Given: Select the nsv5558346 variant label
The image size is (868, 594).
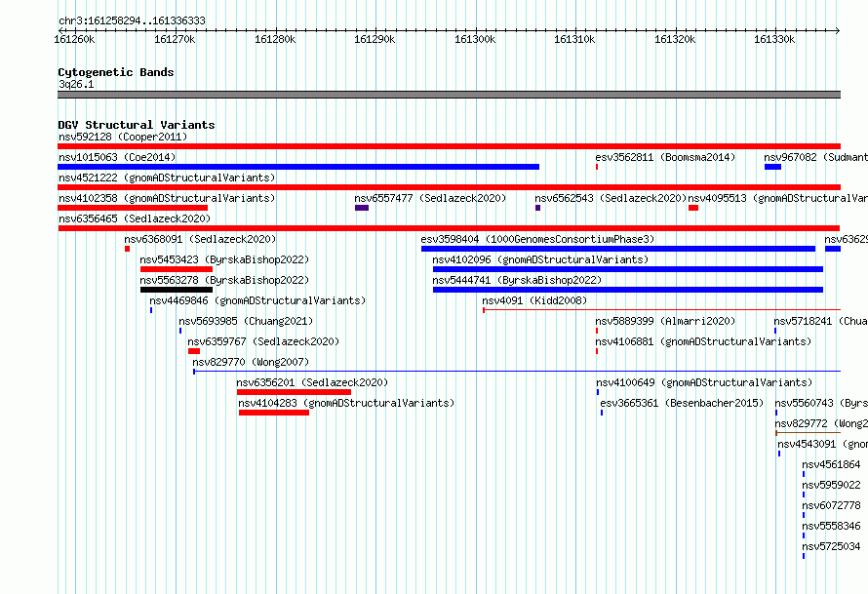Looking at the screenshot, I should click(x=832, y=526).
